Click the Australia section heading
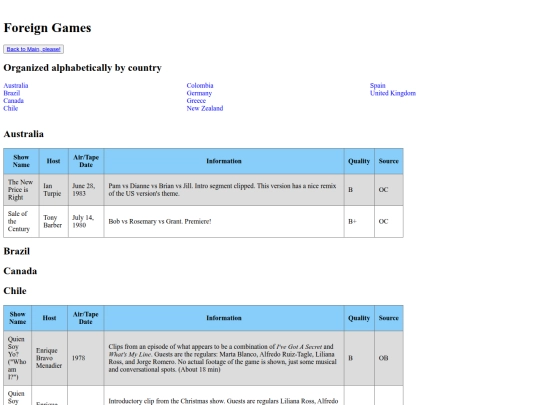Screen dimensions: 540x405 coord(23,134)
